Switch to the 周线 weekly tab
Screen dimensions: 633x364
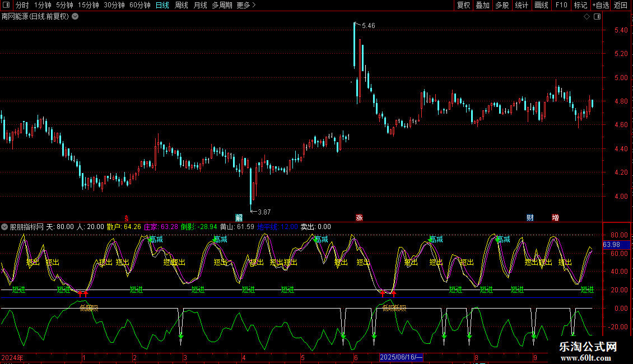(181, 6)
